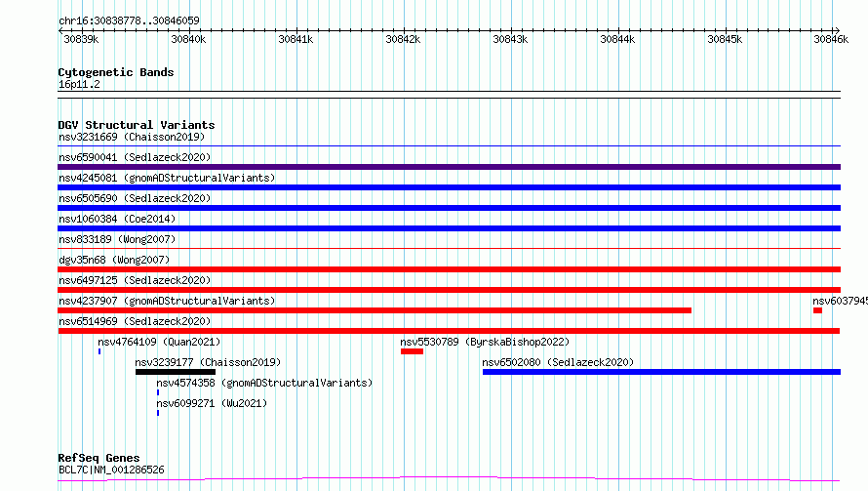The image size is (868, 491).
Task: Select the thin red nsv833189 variant line
Action: click(449, 249)
